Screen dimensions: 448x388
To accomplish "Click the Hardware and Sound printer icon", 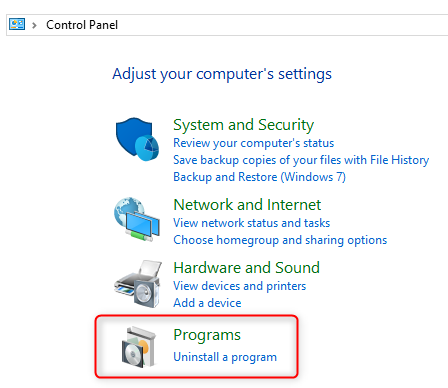I will [x=138, y=283].
